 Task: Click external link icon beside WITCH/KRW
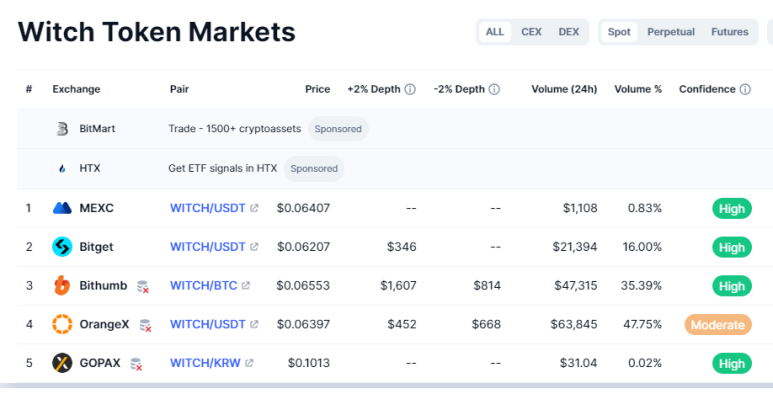point(249,363)
